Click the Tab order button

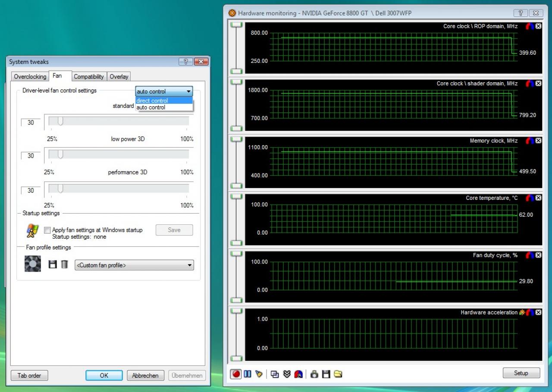tap(29, 376)
